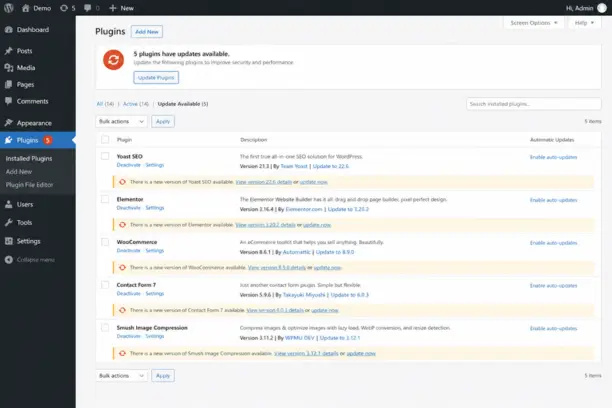Click the Update Plugins button

pos(156,77)
